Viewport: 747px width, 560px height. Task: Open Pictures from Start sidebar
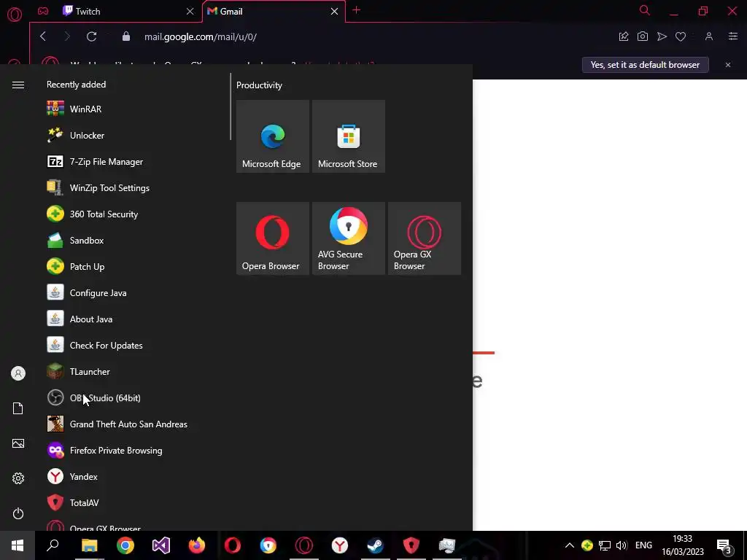[x=18, y=443]
